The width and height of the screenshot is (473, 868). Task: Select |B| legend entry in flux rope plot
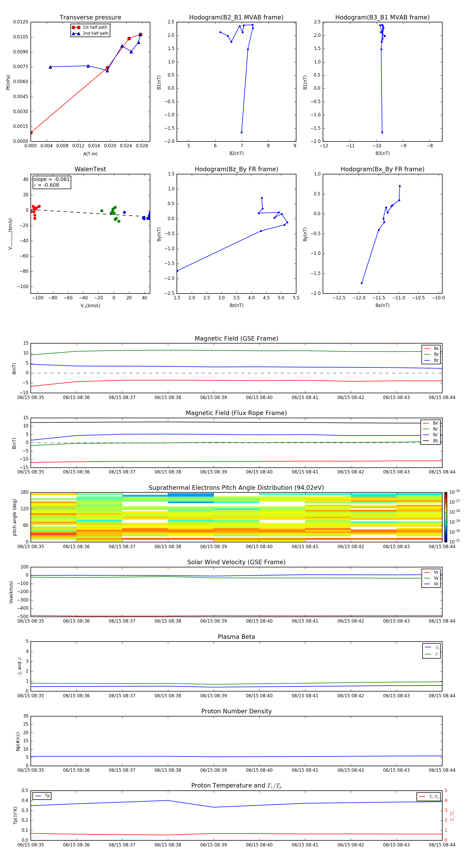pos(431,441)
